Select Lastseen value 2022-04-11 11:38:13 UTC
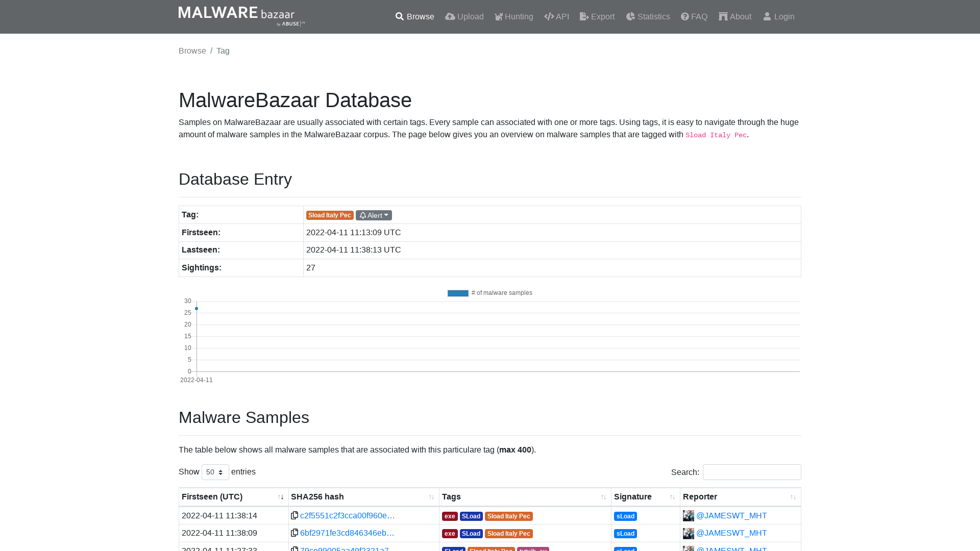The height and width of the screenshot is (551, 980). (x=353, y=249)
